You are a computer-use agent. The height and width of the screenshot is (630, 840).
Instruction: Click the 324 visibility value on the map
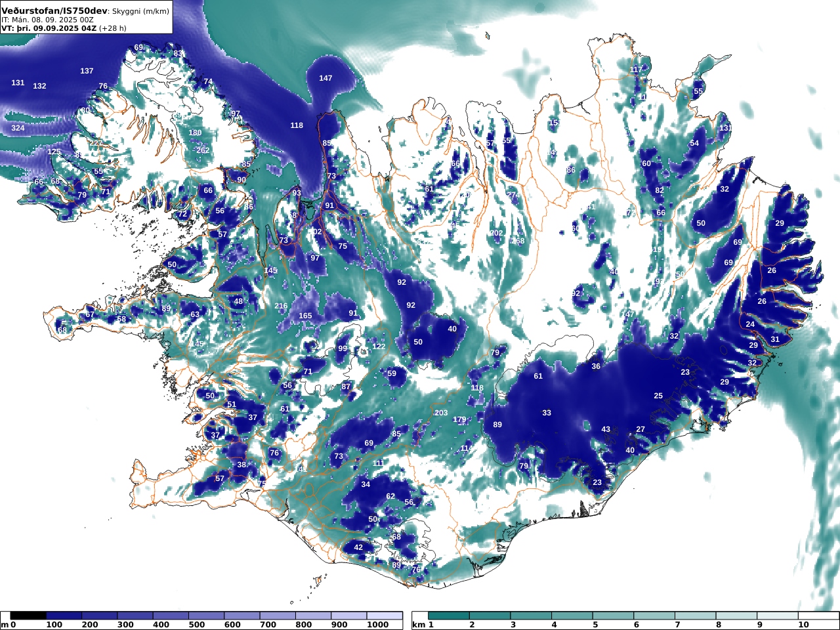[x=18, y=128]
